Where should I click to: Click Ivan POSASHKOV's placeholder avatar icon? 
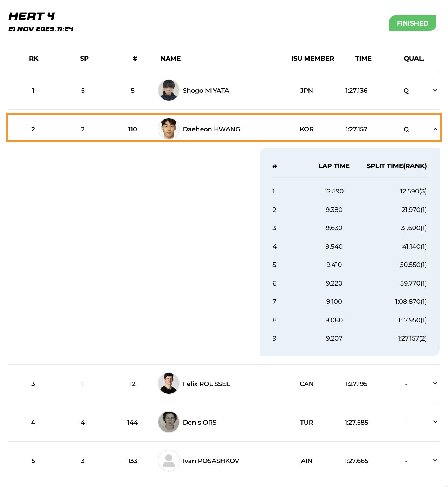169,461
